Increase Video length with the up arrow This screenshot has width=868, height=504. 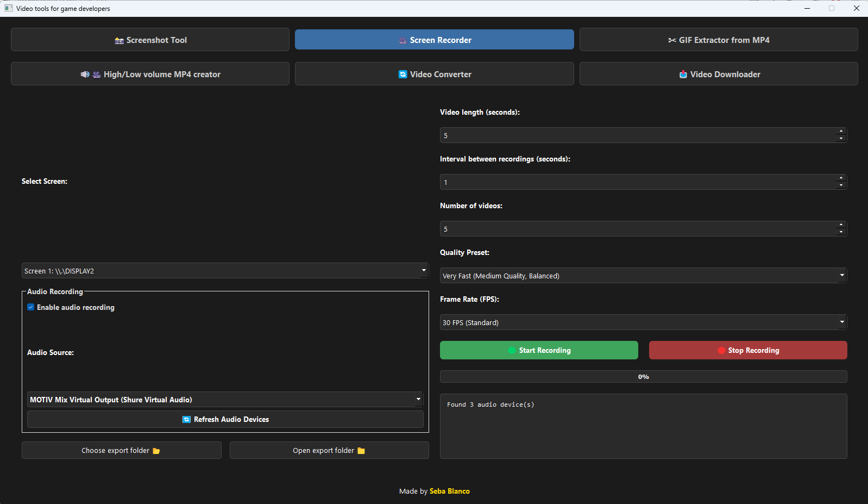tap(841, 132)
